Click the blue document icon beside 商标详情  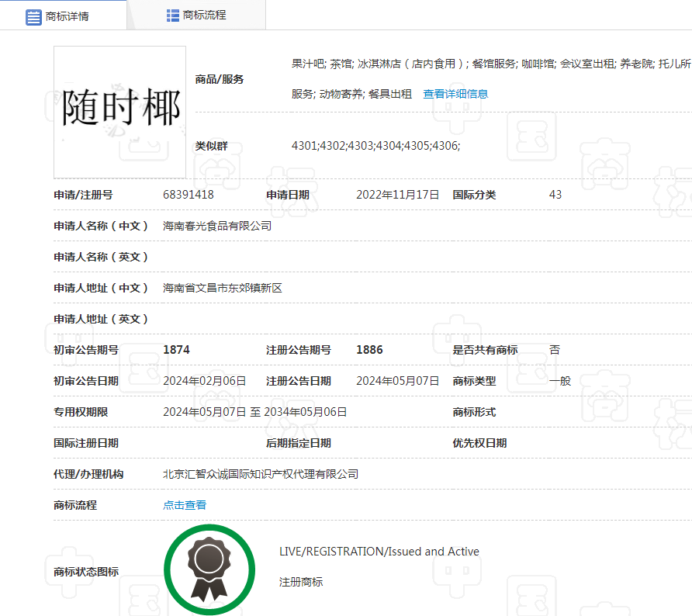33,17
